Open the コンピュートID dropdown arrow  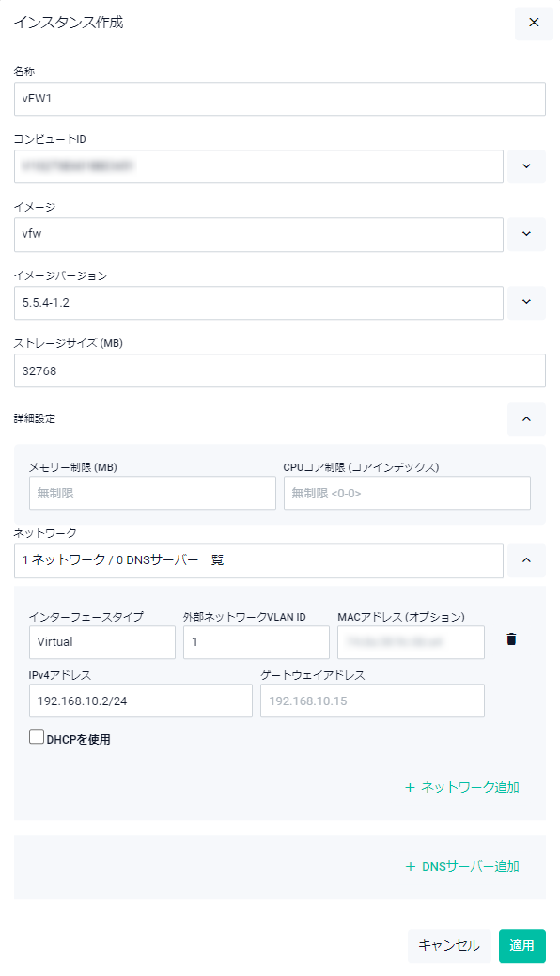526,166
